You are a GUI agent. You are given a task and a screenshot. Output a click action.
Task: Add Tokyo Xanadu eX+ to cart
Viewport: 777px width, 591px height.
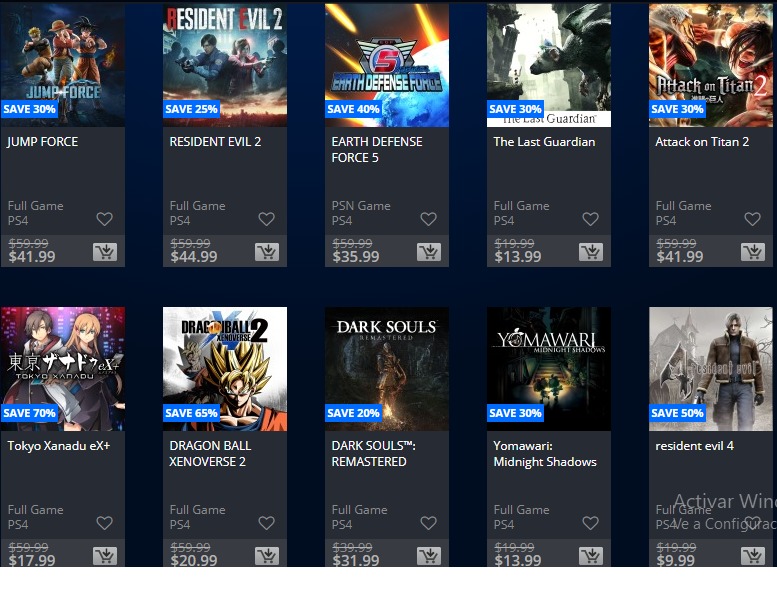(x=105, y=556)
